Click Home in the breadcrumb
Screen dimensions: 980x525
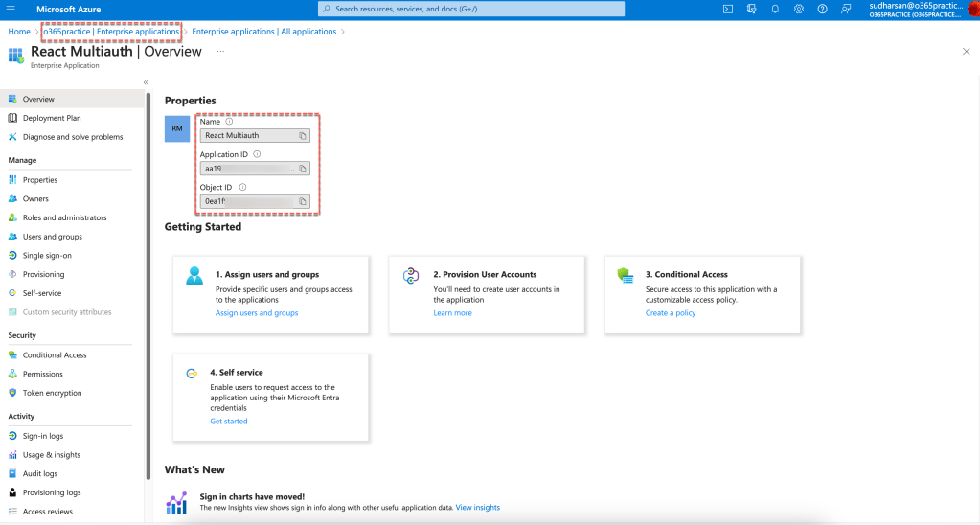(19, 32)
